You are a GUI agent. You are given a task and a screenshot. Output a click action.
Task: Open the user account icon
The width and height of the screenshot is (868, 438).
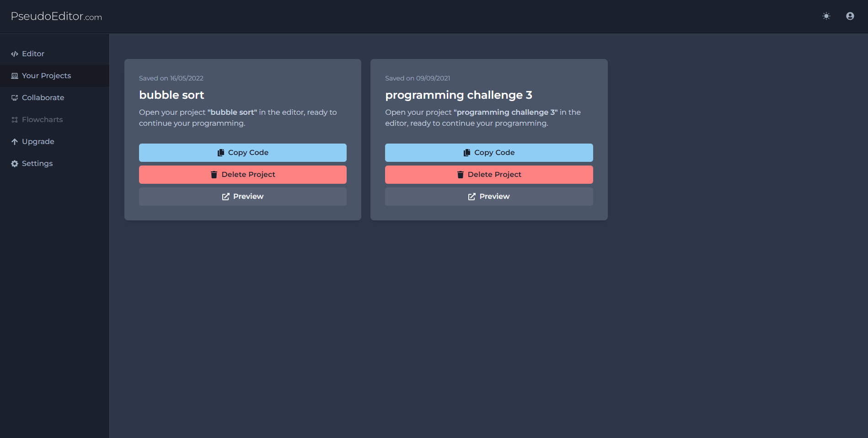[x=850, y=16]
